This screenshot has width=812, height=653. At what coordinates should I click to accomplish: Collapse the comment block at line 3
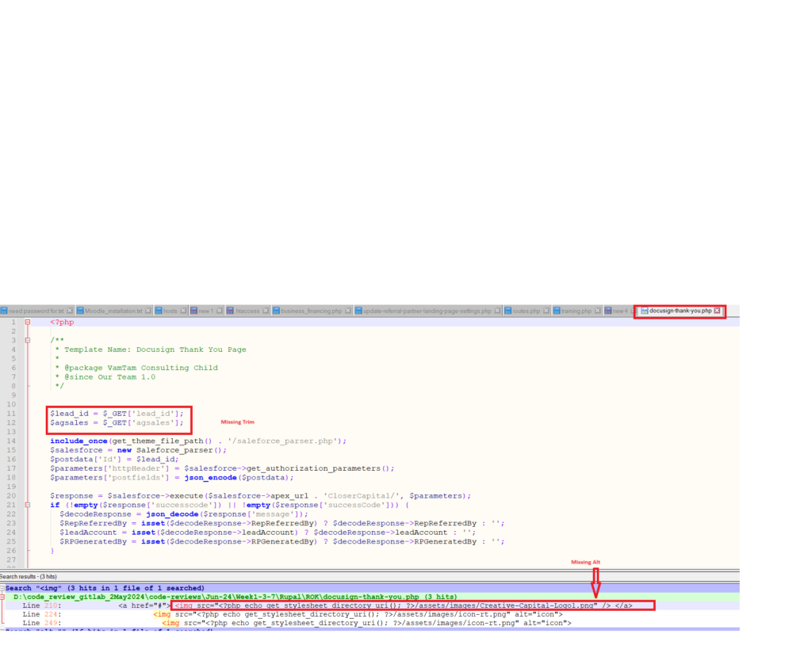click(28, 340)
